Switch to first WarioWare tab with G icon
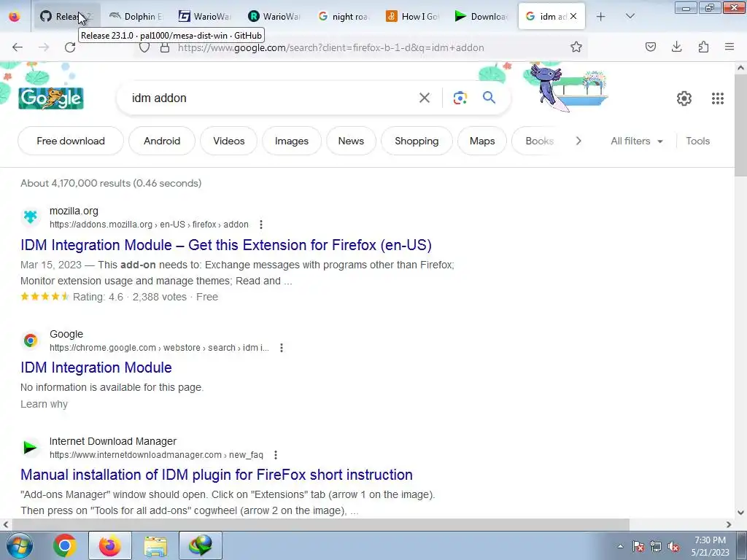 [205, 16]
